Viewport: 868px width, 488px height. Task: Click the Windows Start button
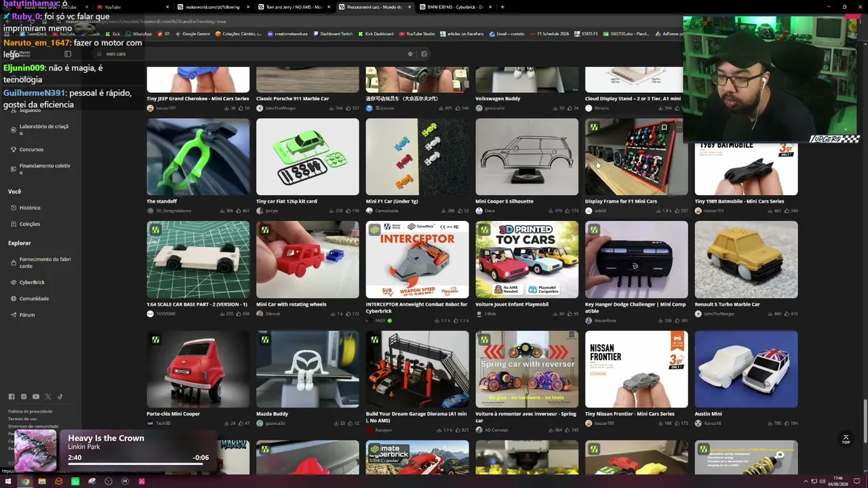(x=8, y=481)
